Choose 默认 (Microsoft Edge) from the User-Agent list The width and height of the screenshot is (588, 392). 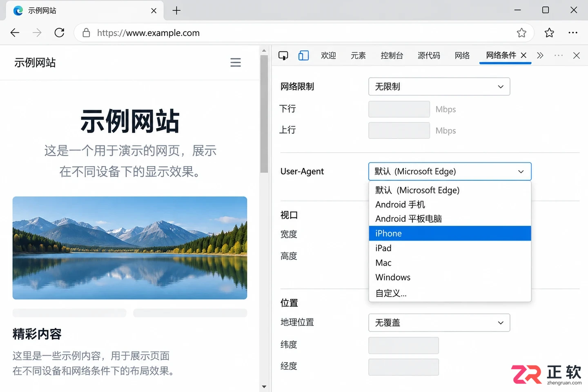click(450, 190)
